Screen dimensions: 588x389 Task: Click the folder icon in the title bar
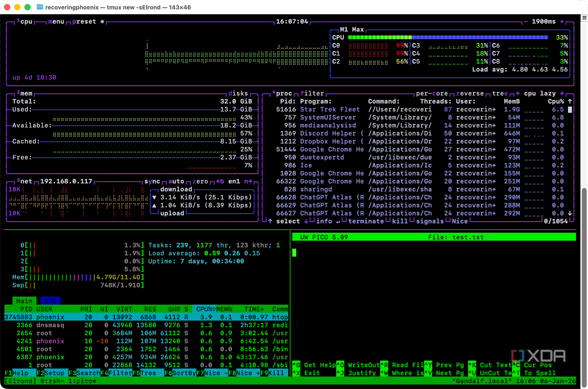[x=40, y=7]
